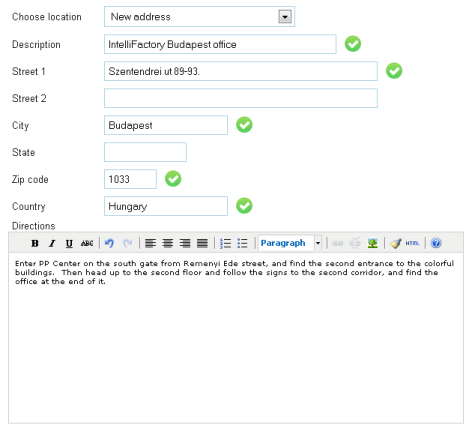Justify text using full-align icon

202,243
